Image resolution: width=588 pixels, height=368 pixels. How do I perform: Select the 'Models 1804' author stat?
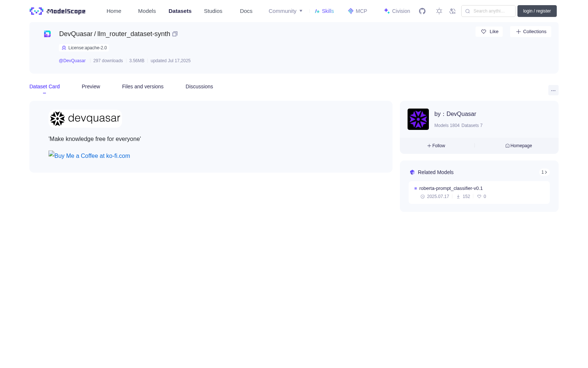pyautogui.click(x=447, y=125)
